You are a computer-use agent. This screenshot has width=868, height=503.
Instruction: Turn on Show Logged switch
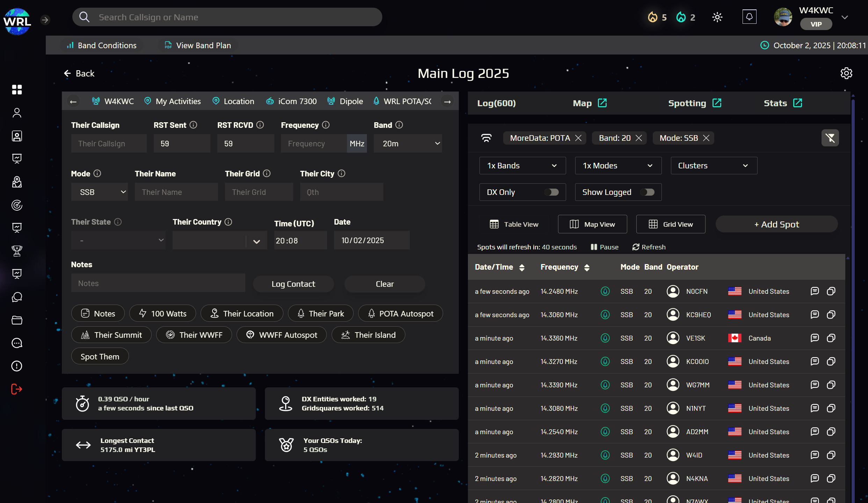[647, 192]
